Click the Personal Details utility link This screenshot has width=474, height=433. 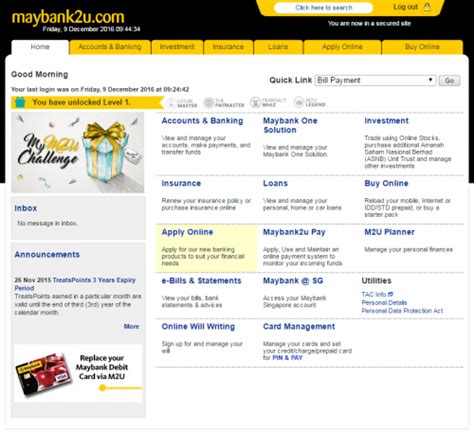[384, 303]
